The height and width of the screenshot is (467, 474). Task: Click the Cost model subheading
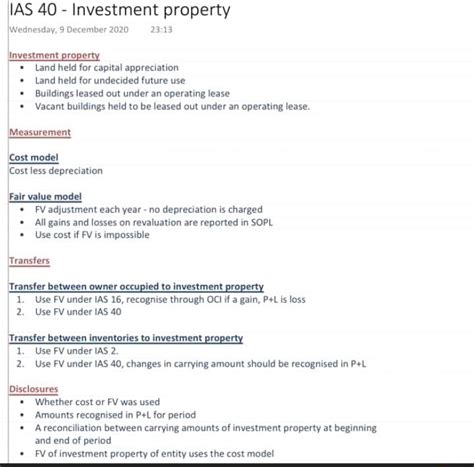click(34, 158)
